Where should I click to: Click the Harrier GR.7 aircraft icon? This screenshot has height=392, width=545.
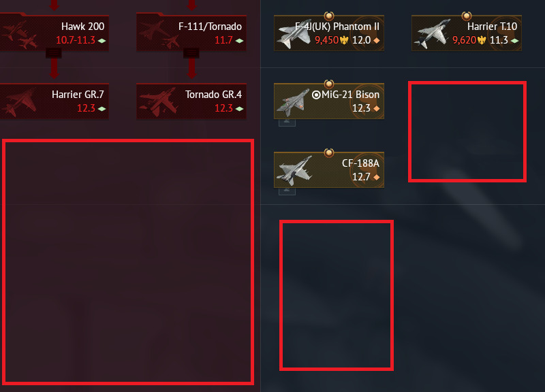19,103
